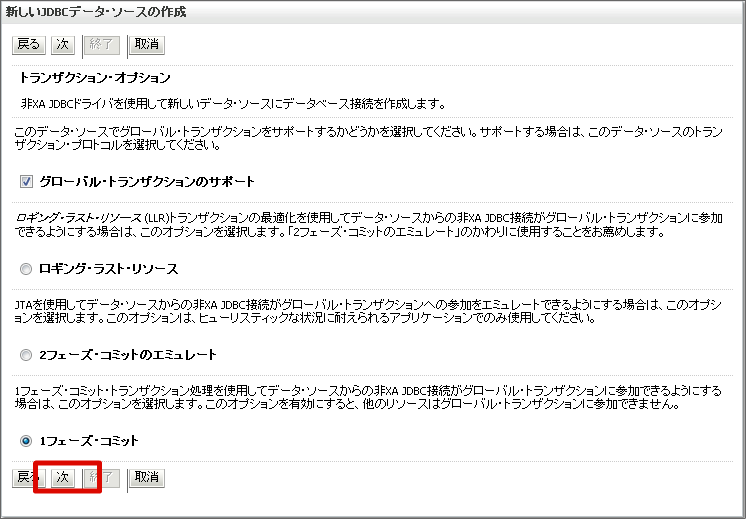Click the bottom 終了 (Finish) button
746x519 pixels.
click(x=101, y=478)
